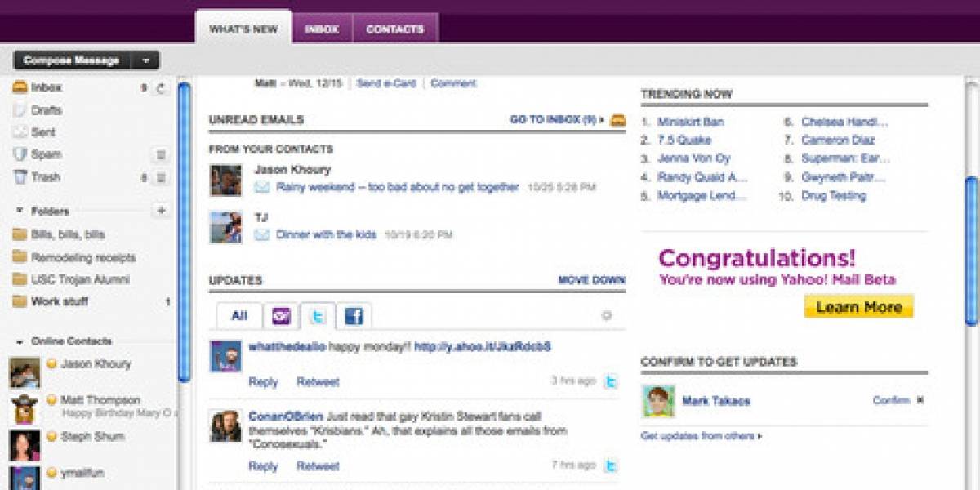Open the Drafts folder
980x490 pixels.
pos(47,110)
